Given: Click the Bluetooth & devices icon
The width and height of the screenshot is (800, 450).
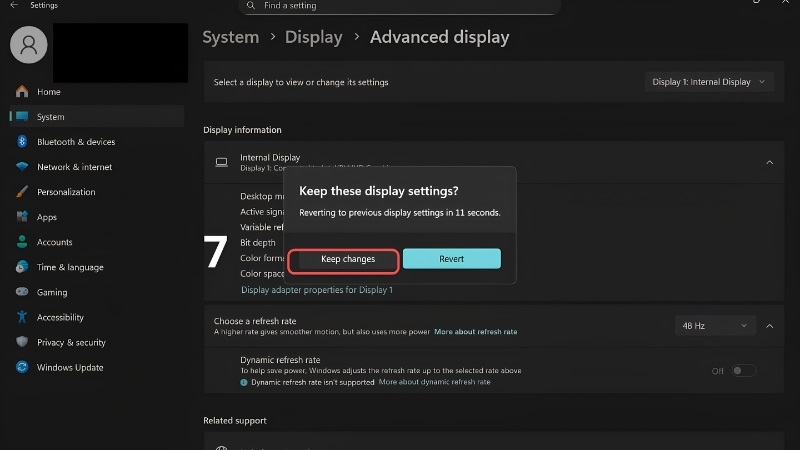Looking at the screenshot, I should point(22,141).
